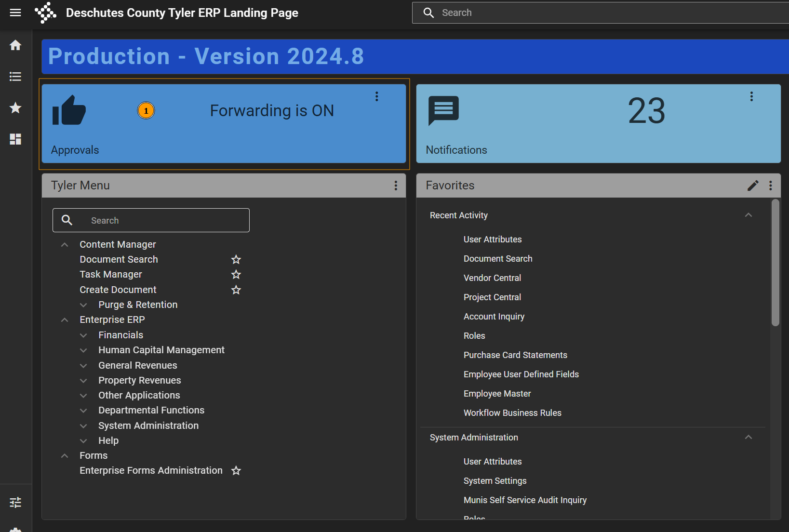Expand the General Revenues node

coord(83,366)
